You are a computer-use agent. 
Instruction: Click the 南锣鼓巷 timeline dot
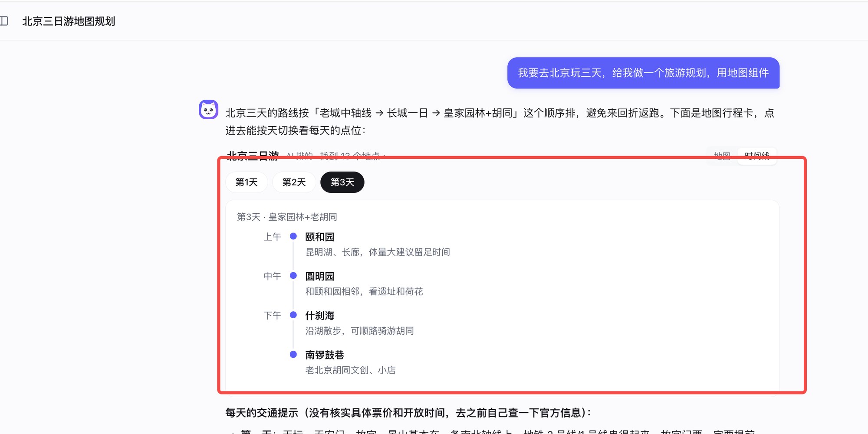(x=293, y=354)
